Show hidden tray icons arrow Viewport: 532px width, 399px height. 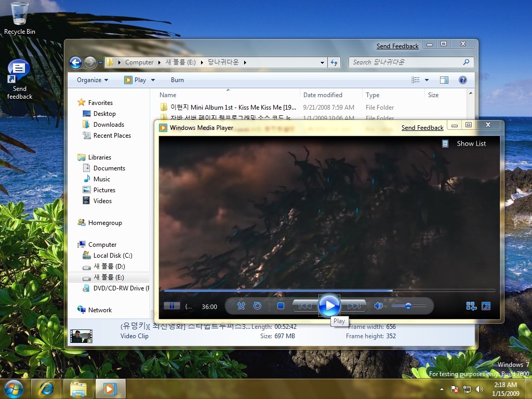tap(442, 389)
